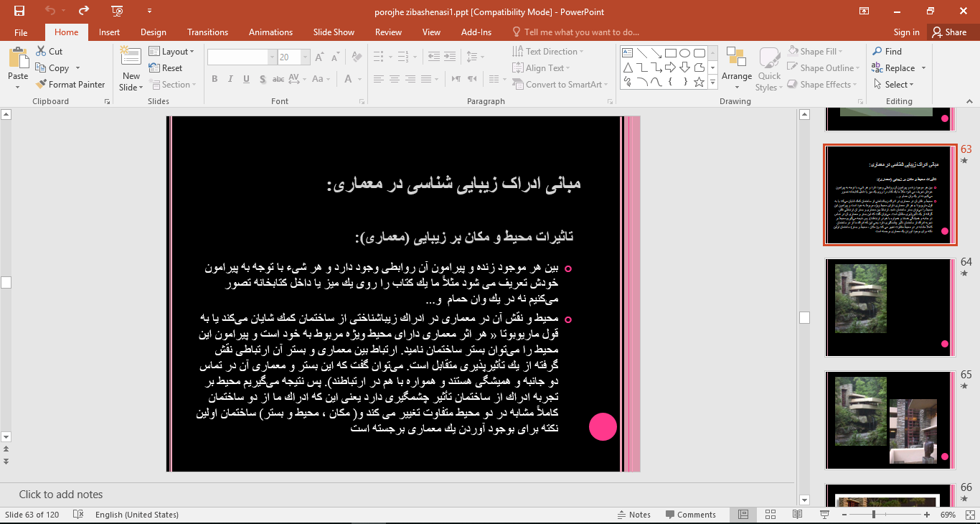Align text right in Paragraph group
980x524 pixels.
412,79
